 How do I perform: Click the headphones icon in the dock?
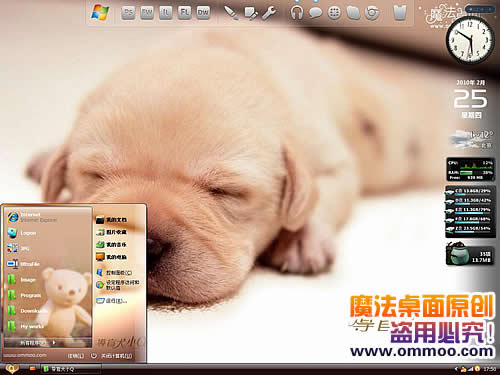[297, 13]
